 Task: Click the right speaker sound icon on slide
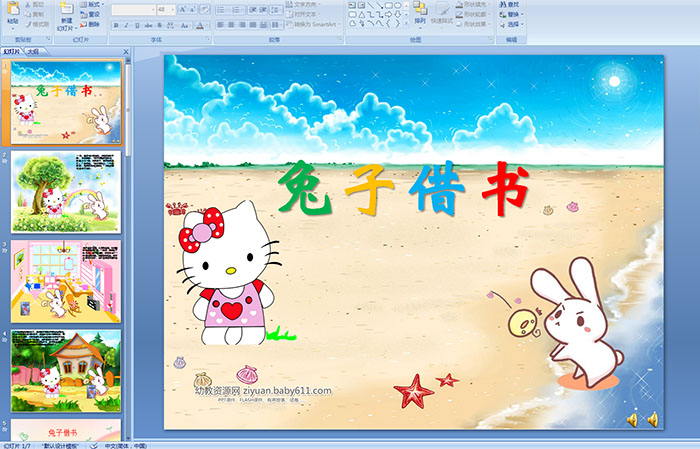pos(652,419)
